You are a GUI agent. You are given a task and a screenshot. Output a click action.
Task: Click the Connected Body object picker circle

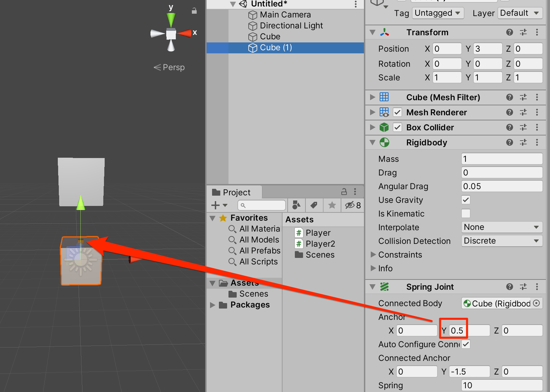(536, 303)
